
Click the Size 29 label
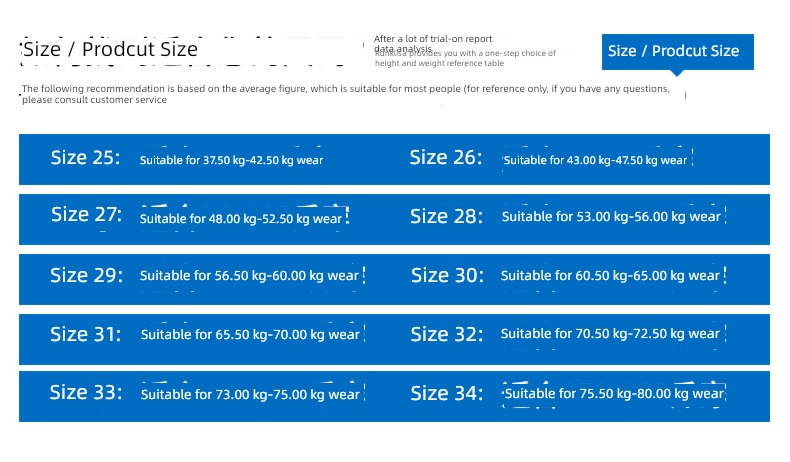click(x=86, y=275)
